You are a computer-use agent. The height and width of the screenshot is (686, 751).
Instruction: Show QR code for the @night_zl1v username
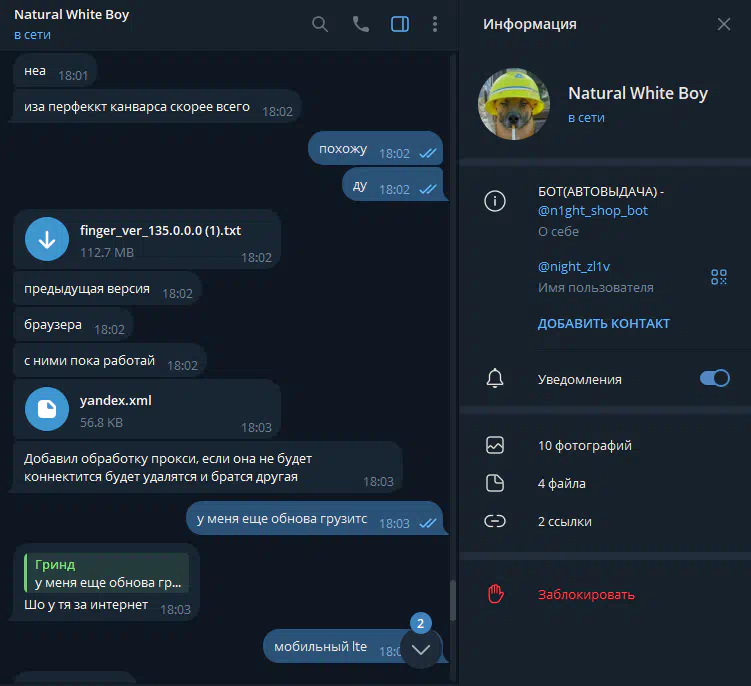[719, 277]
